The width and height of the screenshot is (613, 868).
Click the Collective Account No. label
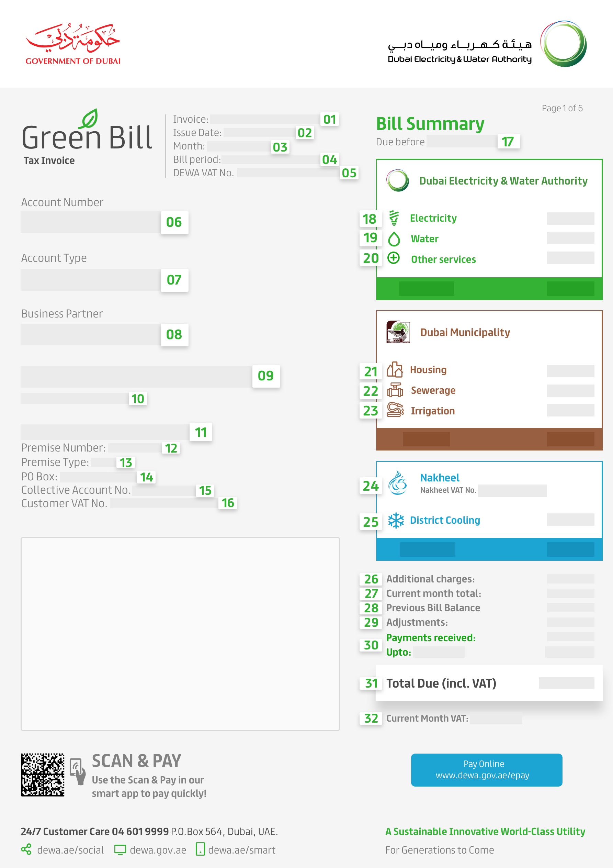[76, 490]
